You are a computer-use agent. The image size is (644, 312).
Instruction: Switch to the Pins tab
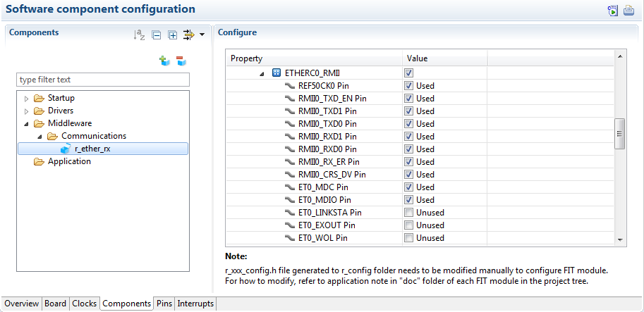coord(164,304)
